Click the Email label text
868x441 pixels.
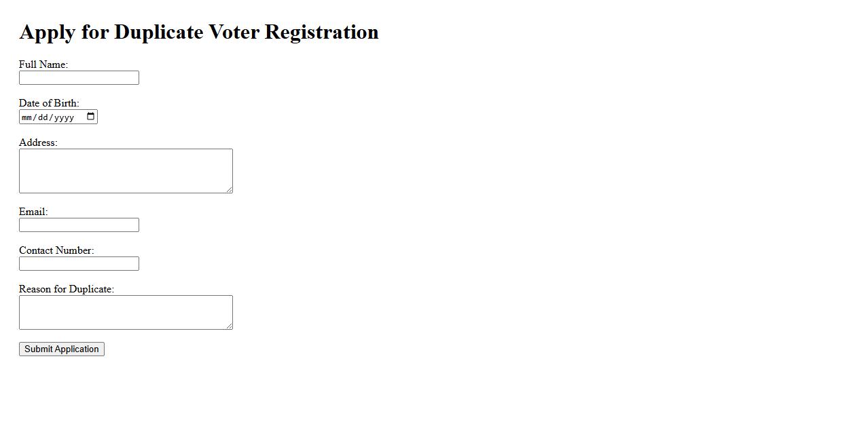[x=33, y=212]
